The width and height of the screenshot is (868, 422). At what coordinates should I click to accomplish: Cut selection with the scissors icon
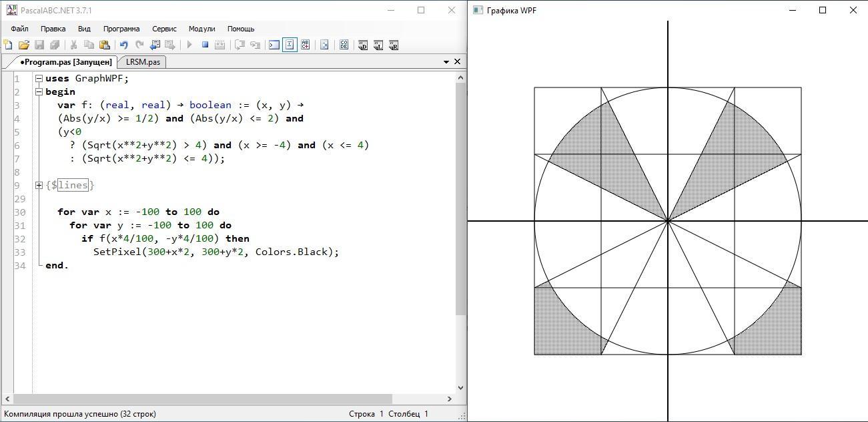[73, 45]
